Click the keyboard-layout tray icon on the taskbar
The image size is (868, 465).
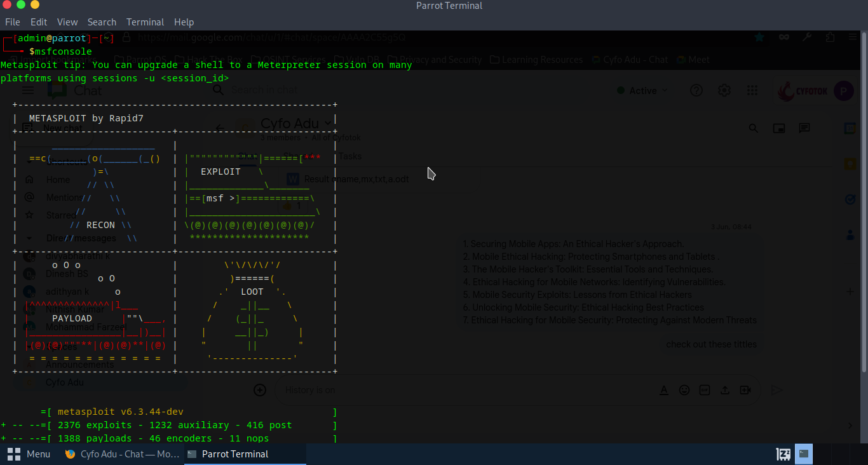coord(783,454)
